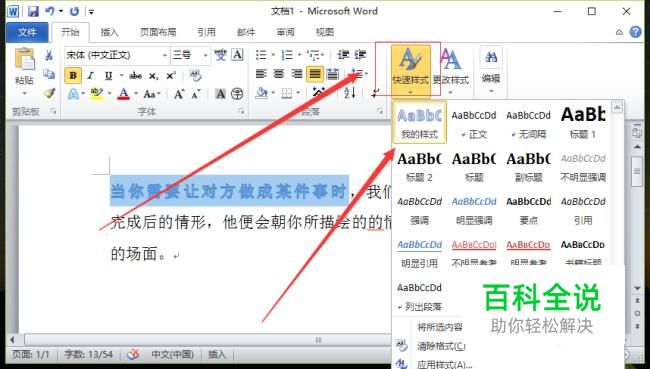
Task: Apply the red font color
Action: [124, 94]
